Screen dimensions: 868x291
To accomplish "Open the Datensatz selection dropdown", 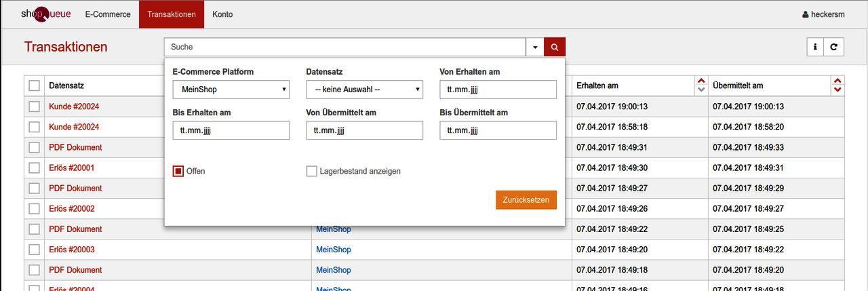I will pos(365,90).
